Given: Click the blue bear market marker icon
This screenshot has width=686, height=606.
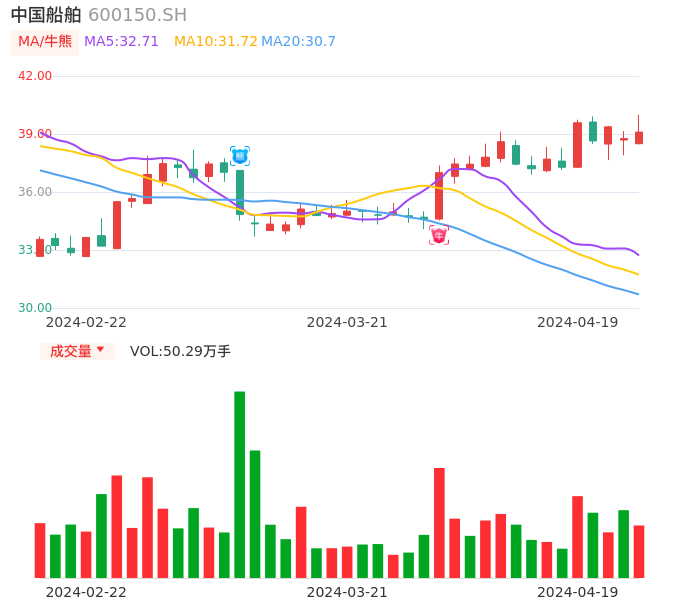Looking at the screenshot, I should point(240,156).
